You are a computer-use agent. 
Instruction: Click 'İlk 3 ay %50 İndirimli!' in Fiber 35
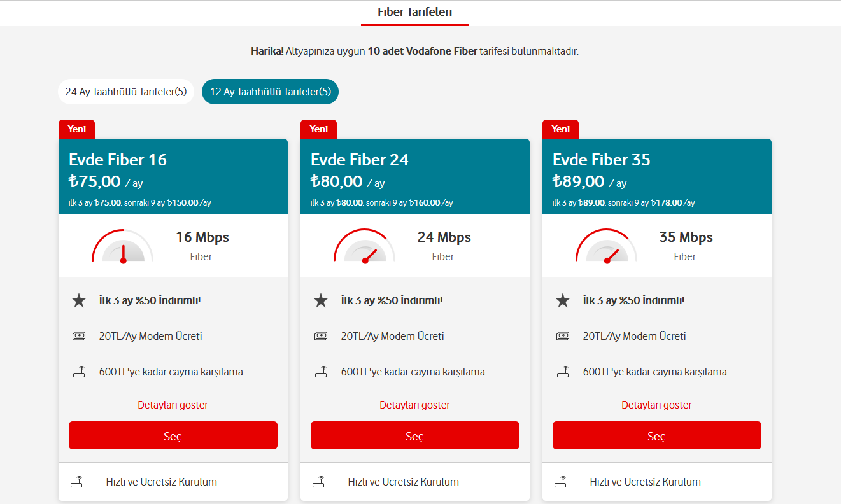click(634, 300)
